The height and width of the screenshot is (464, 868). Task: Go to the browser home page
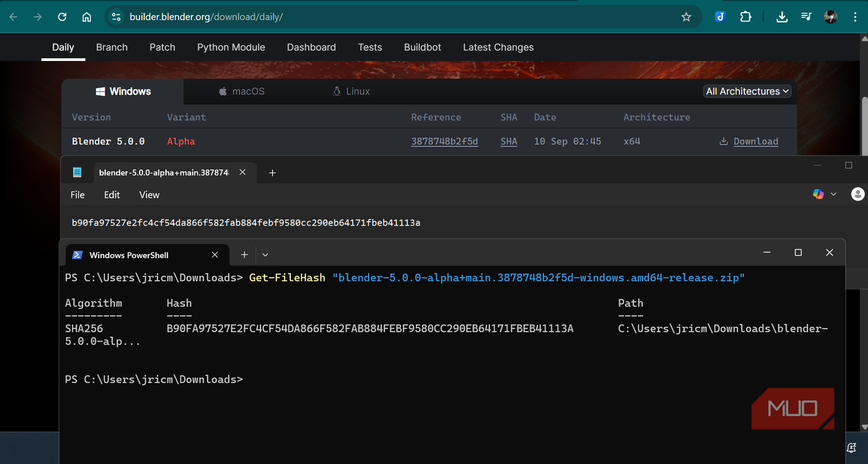pos(87,17)
